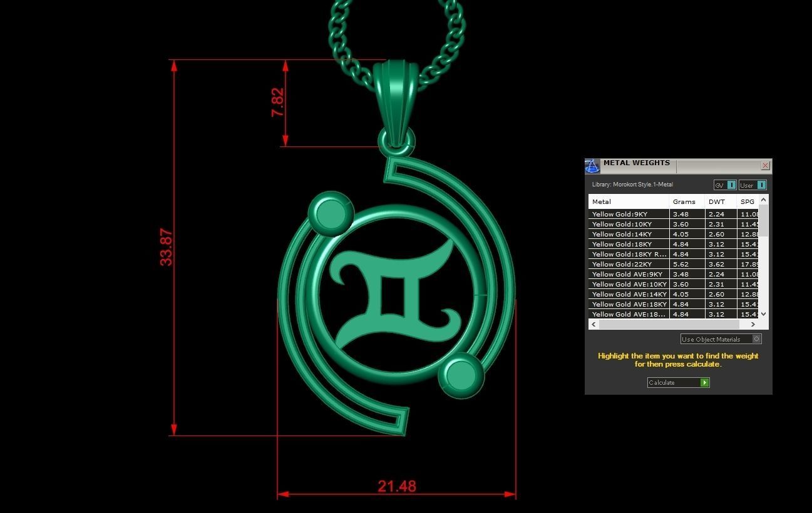Screen dimensions: 812x513
Task: Select the Yellow Gold AVE:14KY row
Action: pyautogui.click(x=673, y=294)
